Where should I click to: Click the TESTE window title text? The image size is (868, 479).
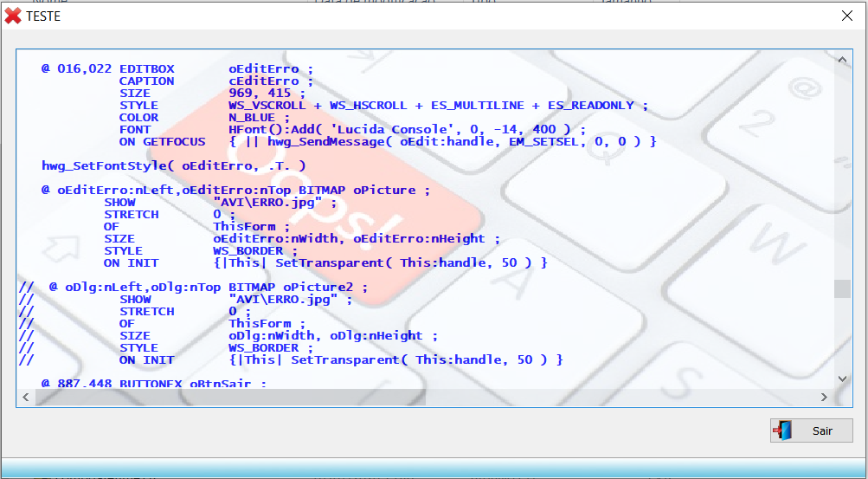point(43,16)
